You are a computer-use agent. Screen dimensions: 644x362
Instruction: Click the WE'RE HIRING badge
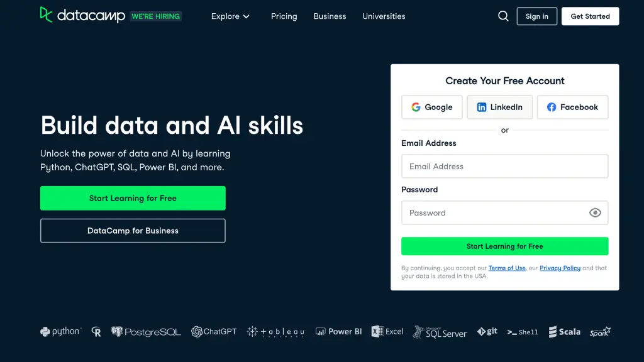[156, 16]
